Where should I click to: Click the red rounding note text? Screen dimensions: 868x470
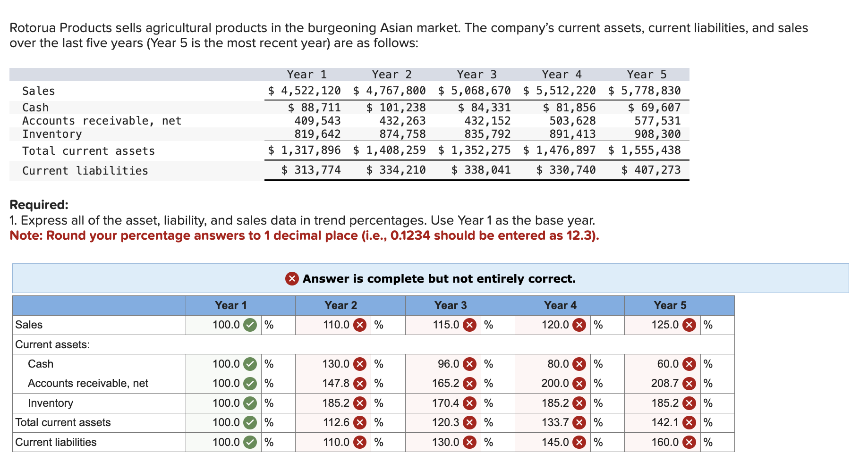[304, 235]
